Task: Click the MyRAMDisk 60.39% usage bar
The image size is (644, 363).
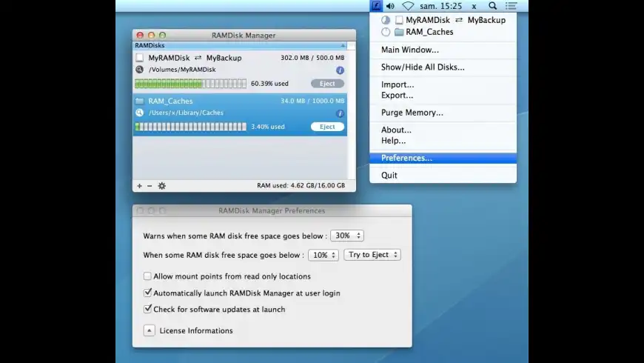Action: (x=190, y=84)
